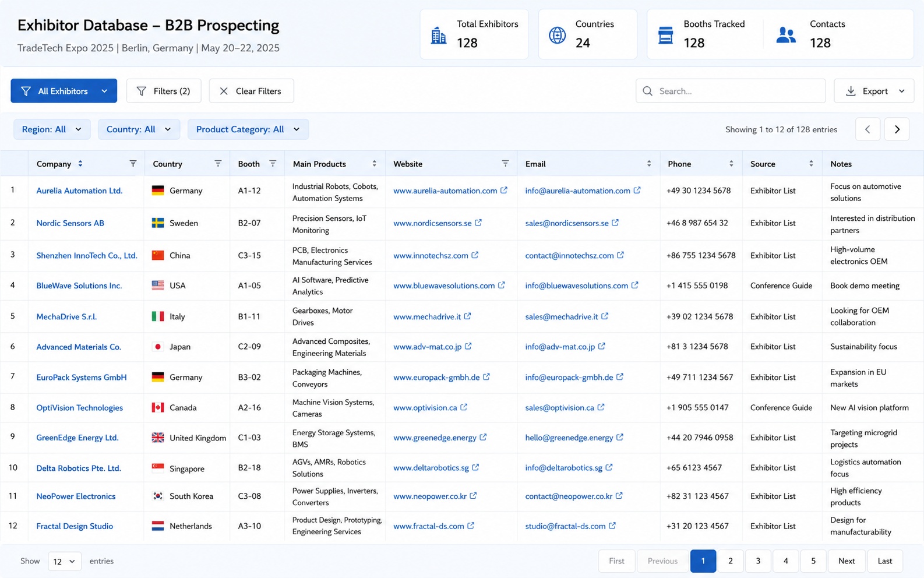924x578 pixels.
Task: Click the Export download icon
Action: pyautogui.click(x=851, y=91)
